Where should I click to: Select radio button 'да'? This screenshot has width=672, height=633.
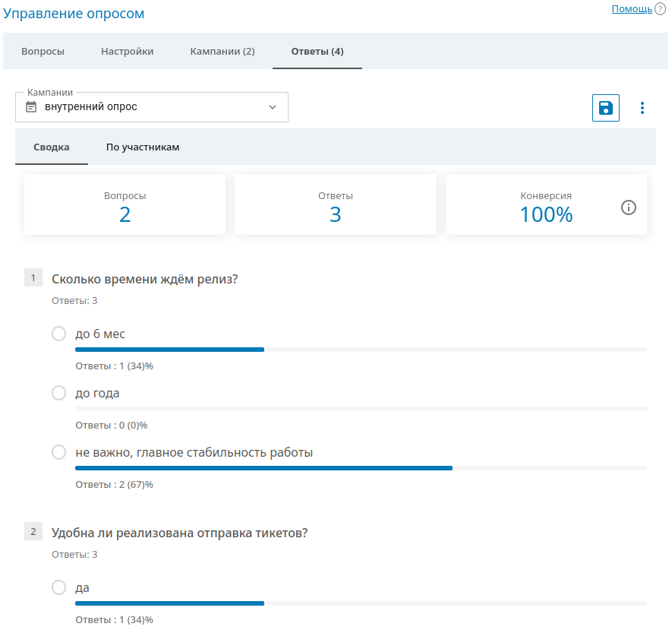[58, 587]
